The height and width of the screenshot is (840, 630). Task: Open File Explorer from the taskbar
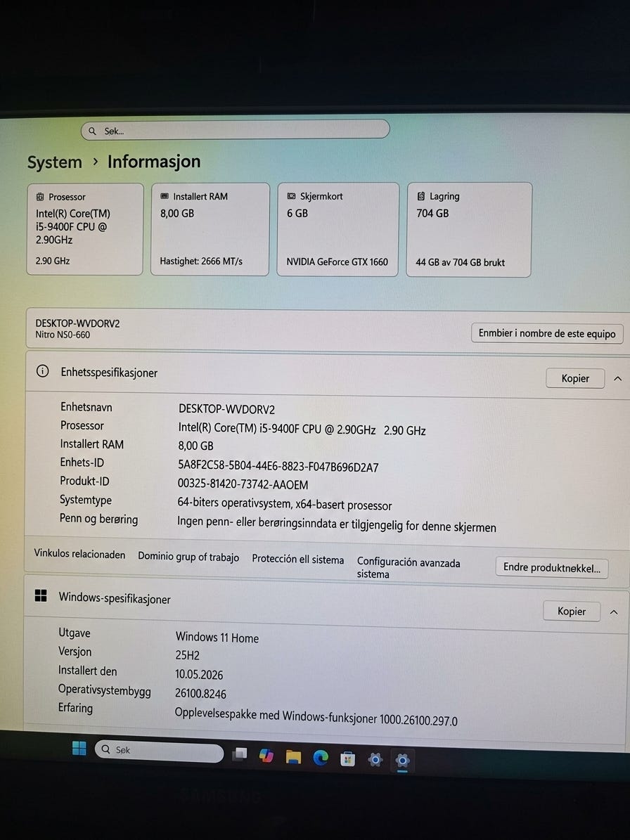(x=293, y=756)
